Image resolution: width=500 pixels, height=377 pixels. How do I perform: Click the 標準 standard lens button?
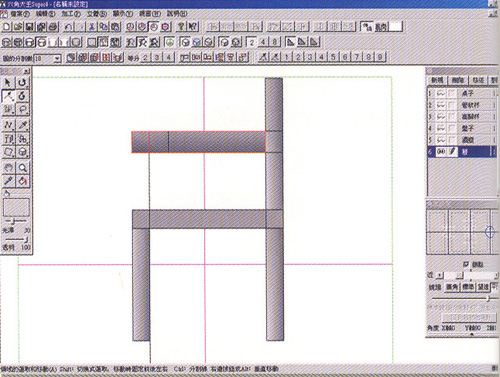click(468, 287)
